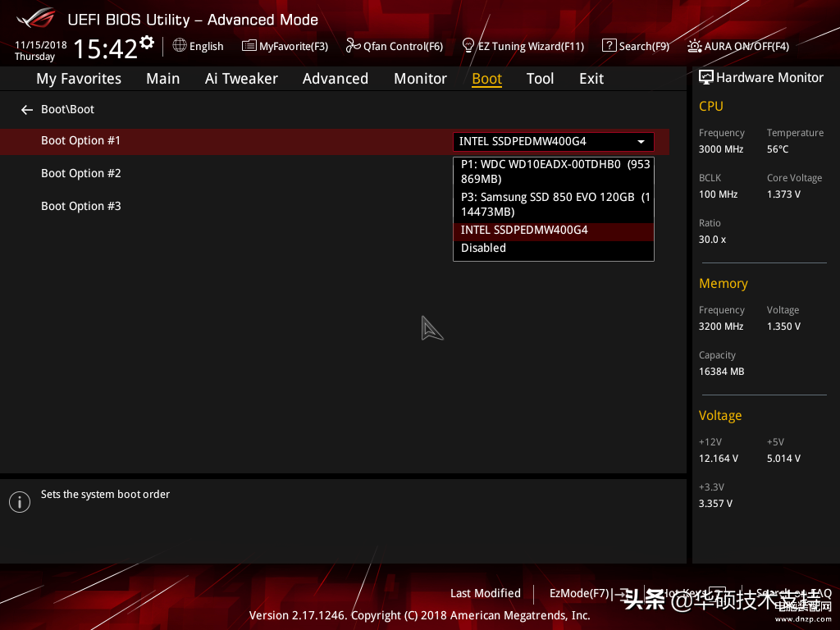Click the Version 2.17.1246 copyright line
The height and width of the screenshot is (630, 840).
point(419,615)
